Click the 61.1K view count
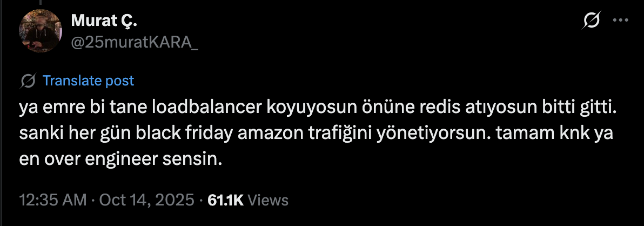Screen dimensions: 644x226 pos(226,200)
